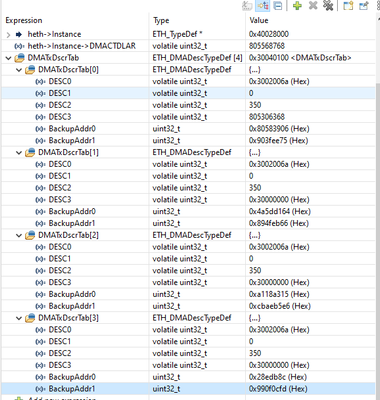This screenshot has width=380, height=400.
Task: Click the greyed Show Type Names icon
Action: pyautogui.click(x=247, y=6)
